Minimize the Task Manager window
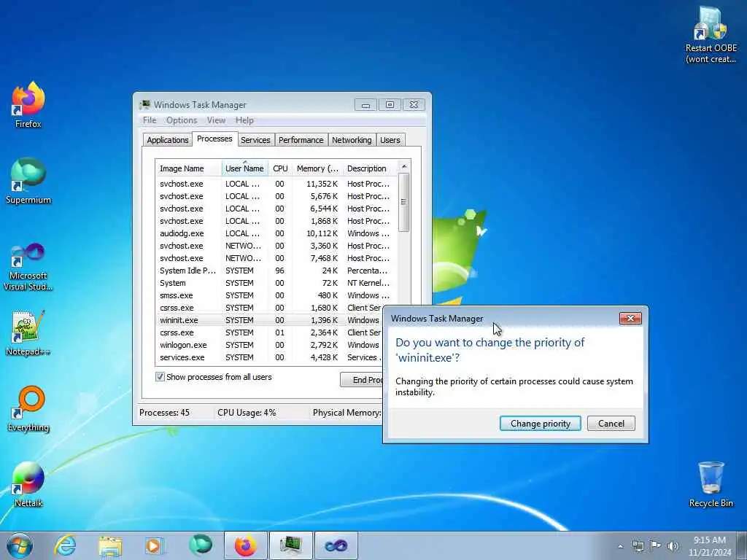Screen dimensions: 747x560 tap(365, 105)
